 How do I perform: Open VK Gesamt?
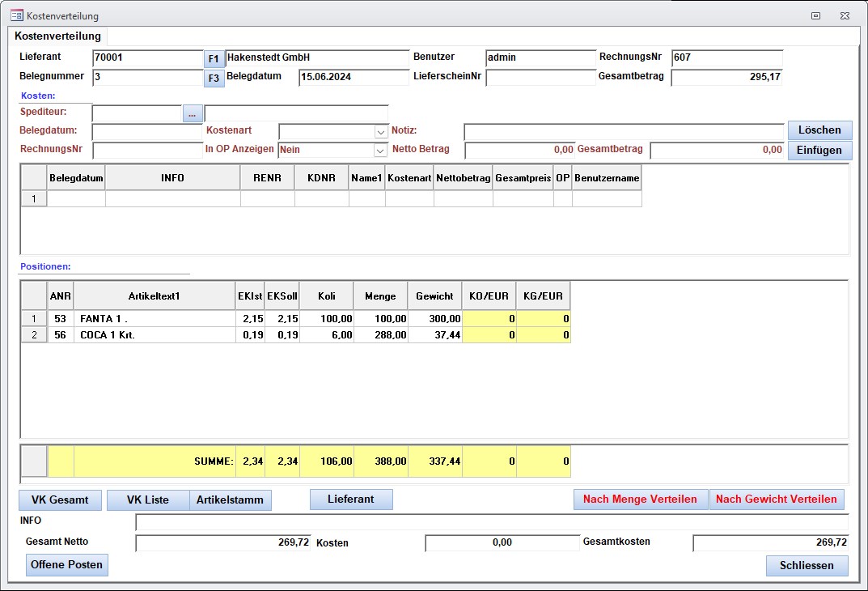(x=60, y=500)
